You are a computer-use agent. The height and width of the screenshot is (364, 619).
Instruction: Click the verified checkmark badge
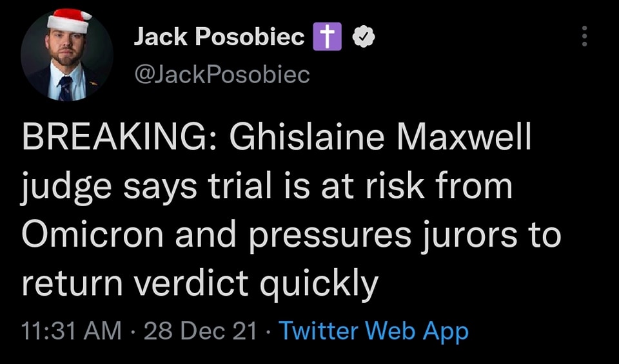(364, 38)
